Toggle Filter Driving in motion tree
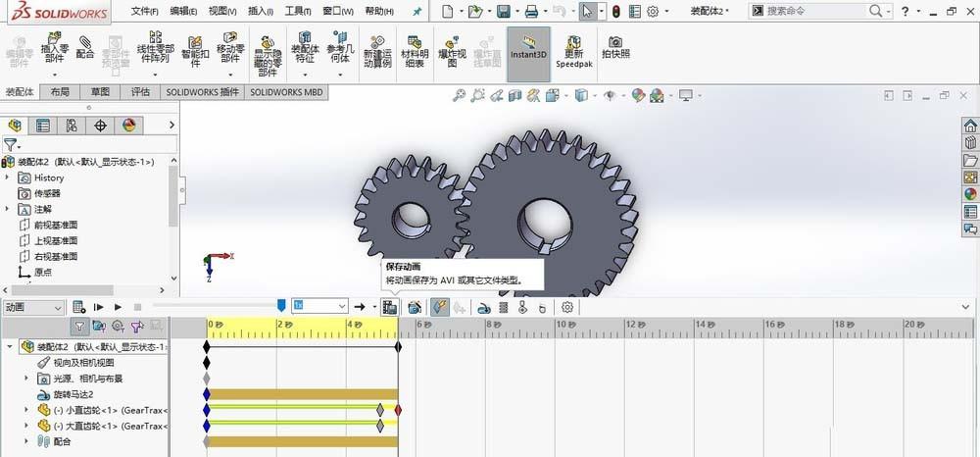The width and height of the screenshot is (980, 457). (x=118, y=326)
